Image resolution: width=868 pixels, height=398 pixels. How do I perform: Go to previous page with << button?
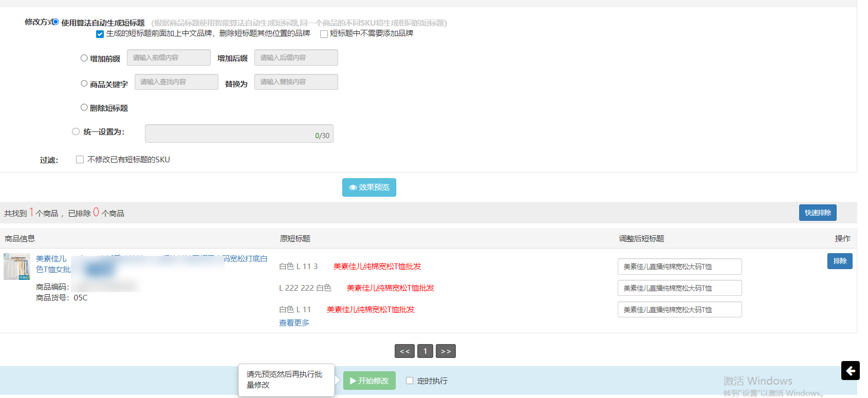pyautogui.click(x=404, y=351)
